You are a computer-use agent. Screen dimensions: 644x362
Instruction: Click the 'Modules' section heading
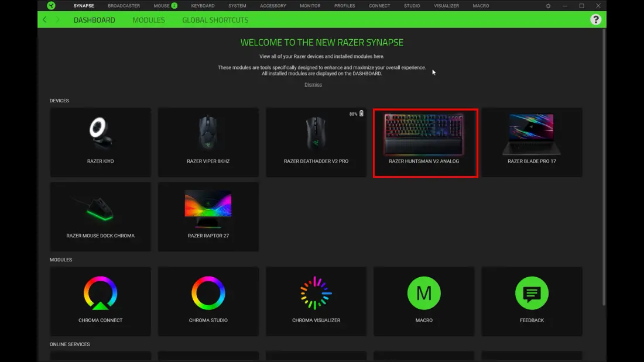pos(61,260)
